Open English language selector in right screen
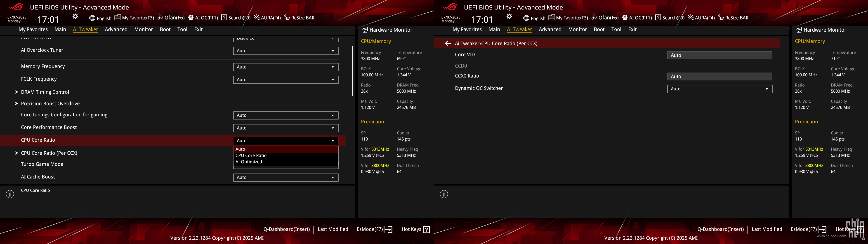 (x=534, y=18)
